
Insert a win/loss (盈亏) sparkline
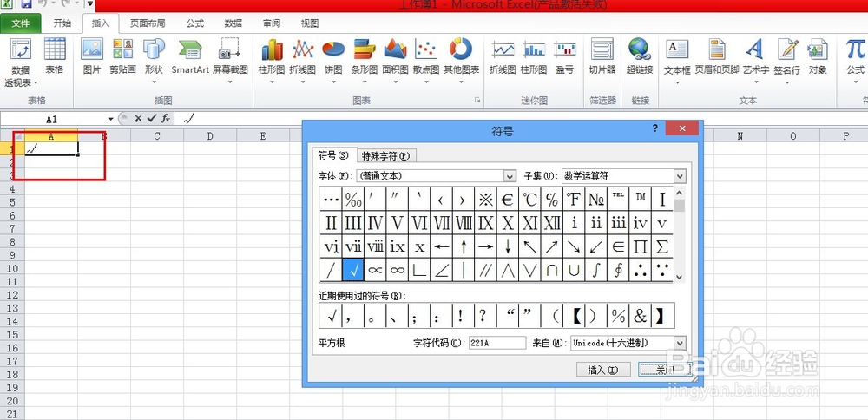[x=565, y=56]
